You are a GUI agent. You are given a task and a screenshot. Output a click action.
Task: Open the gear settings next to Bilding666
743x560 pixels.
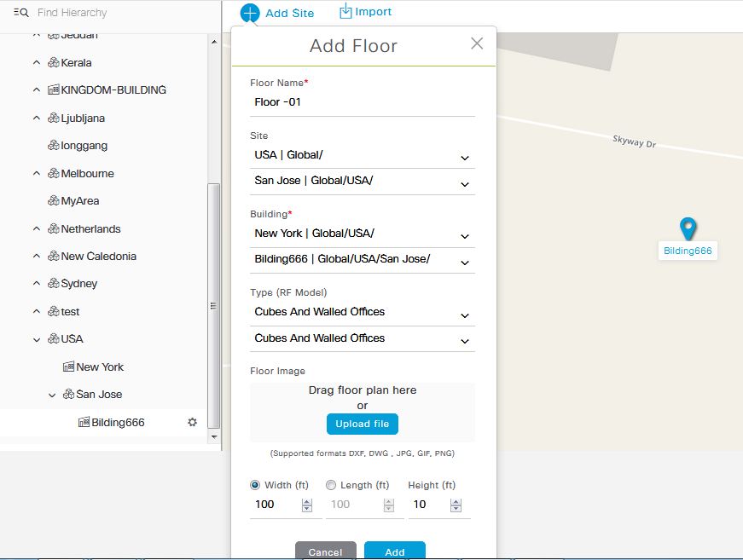[x=192, y=422]
